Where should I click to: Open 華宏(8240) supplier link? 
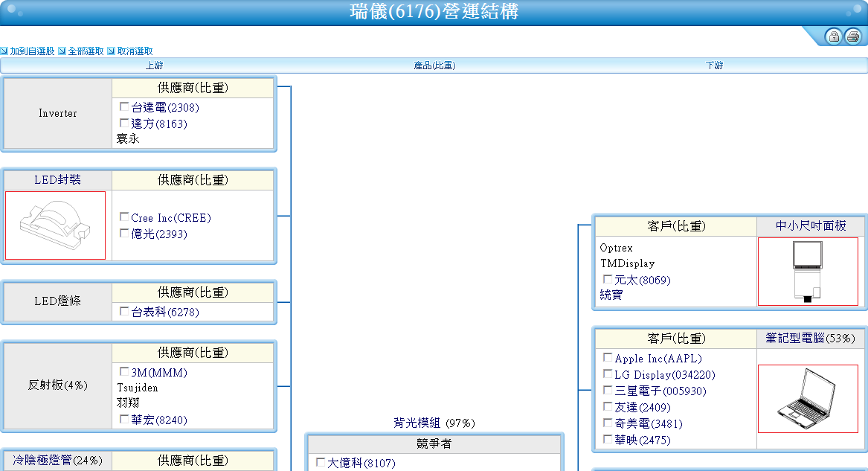[159, 420]
